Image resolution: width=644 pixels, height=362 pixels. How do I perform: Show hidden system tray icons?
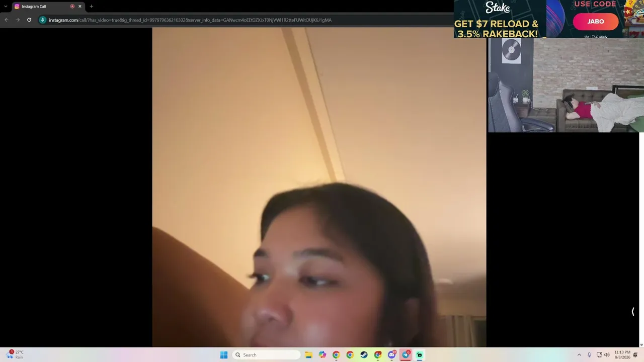pos(579,355)
